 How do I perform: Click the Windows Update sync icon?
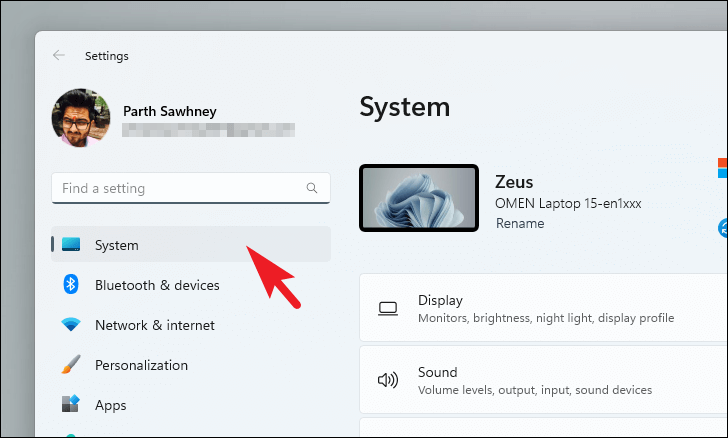(x=723, y=228)
